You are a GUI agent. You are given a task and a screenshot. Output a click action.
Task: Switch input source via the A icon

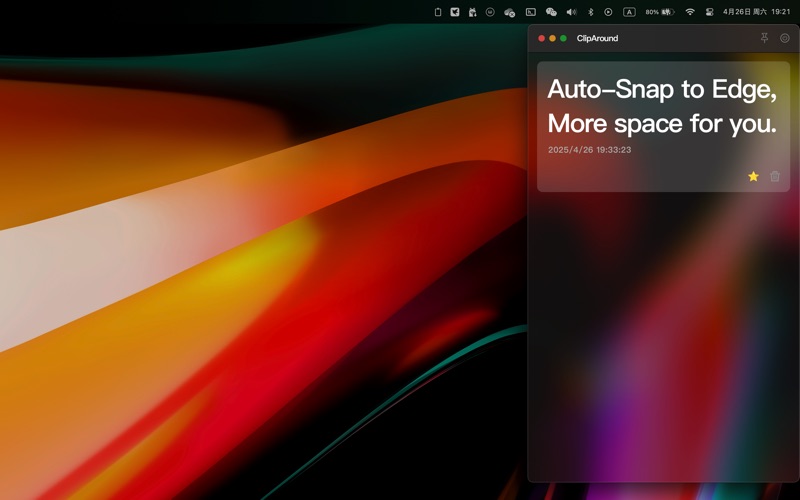pyautogui.click(x=629, y=12)
